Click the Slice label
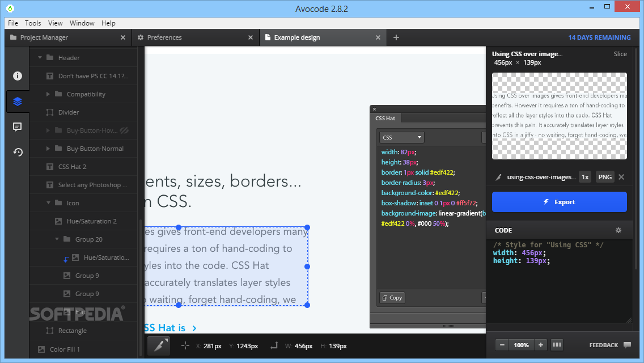Viewport: 644px width, 363px height. (620, 54)
